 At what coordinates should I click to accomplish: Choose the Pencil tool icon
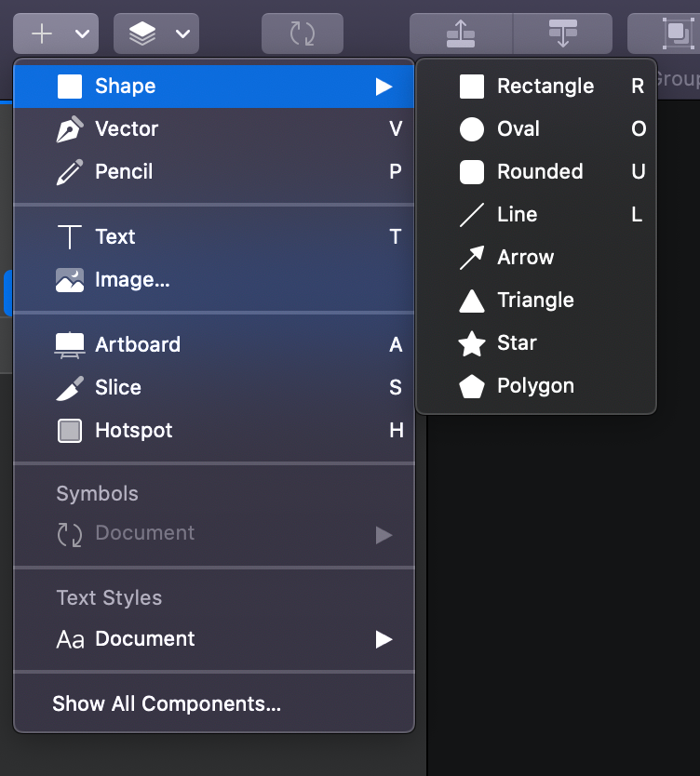pyautogui.click(x=70, y=172)
